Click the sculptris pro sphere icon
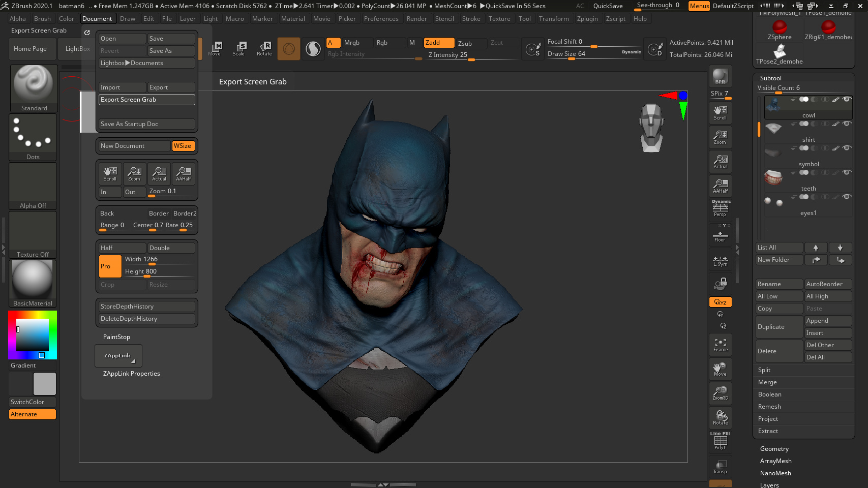 (313, 49)
